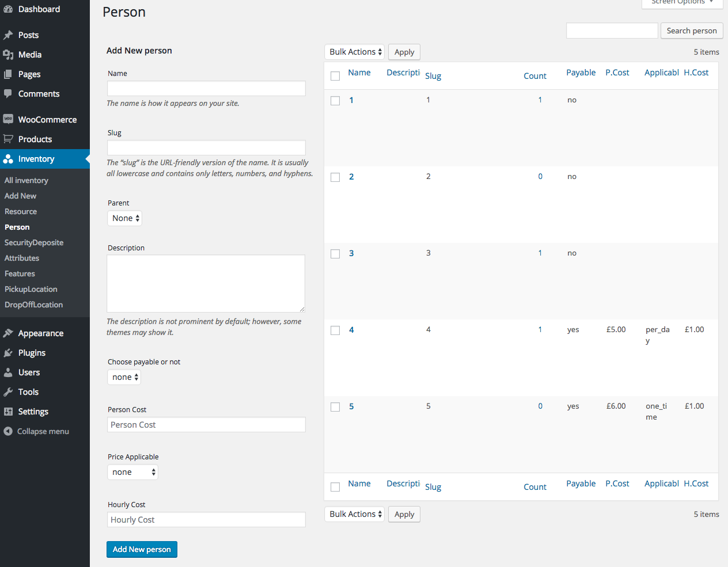
Task: Click the Collapse menu arrow icon
Action: click(8, 431)
